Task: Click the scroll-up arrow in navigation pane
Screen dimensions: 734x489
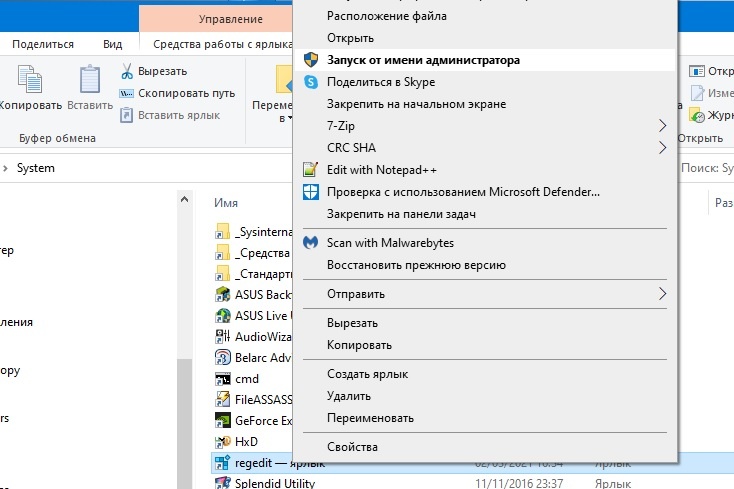Action: [184, 199]
